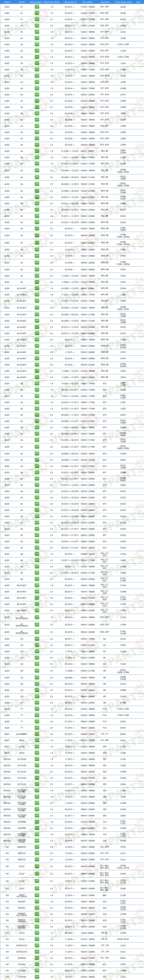144x980 pixels.
Task: Click the Opis column header
Action: pos(138,2)
